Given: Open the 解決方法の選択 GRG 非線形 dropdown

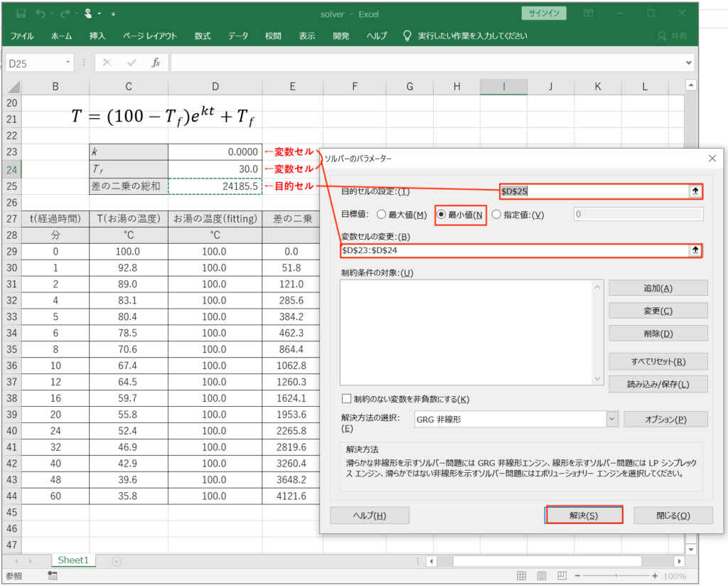Looking at the screenshot, I should coord(612,420).
